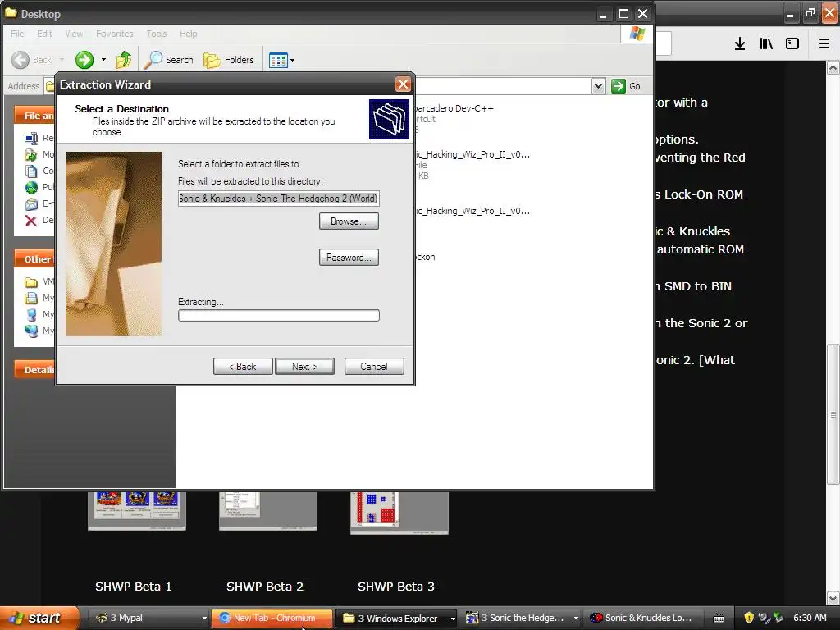Click the 6:30 AM system clock
Image resolution: width=840 pixels, height=630 pixels.
810,618
